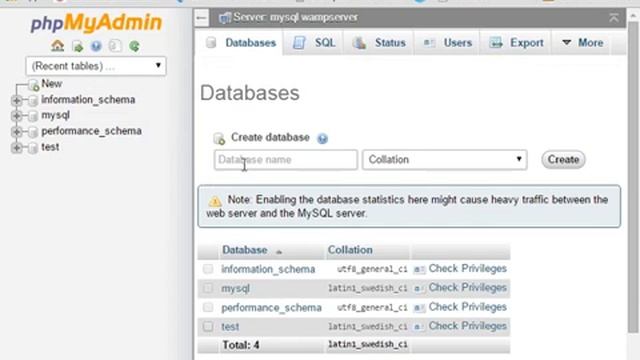Focus the Database name input field

286,160
